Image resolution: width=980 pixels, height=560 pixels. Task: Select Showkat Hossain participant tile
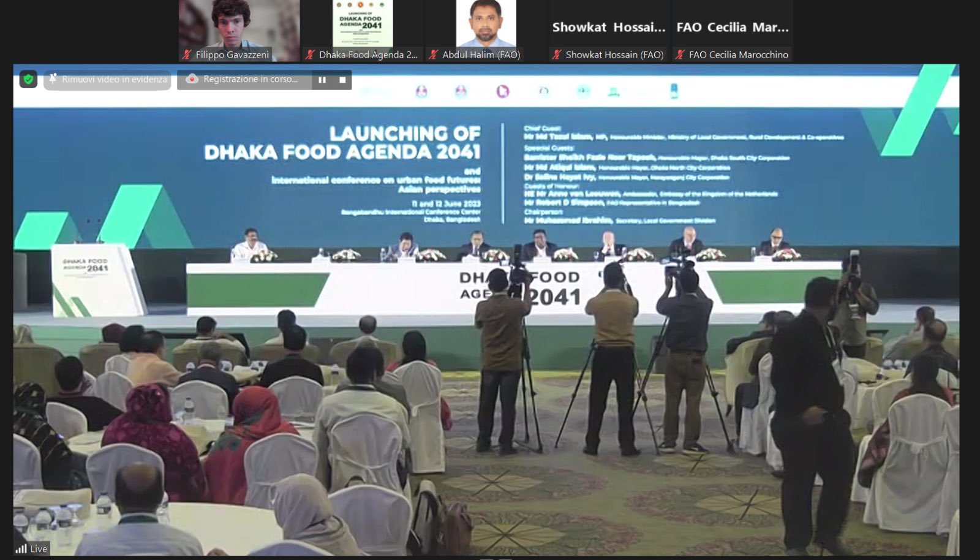tap(609, 31)
